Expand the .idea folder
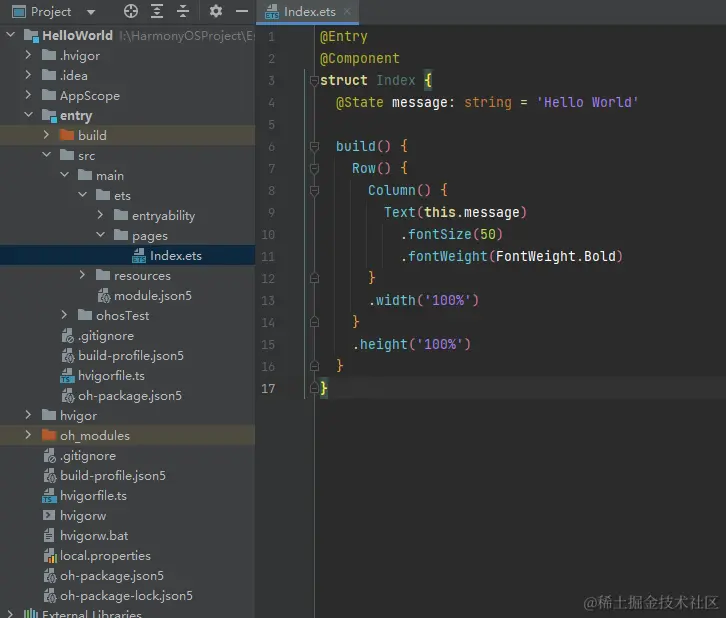726x618 pixels. pos(28,75)
